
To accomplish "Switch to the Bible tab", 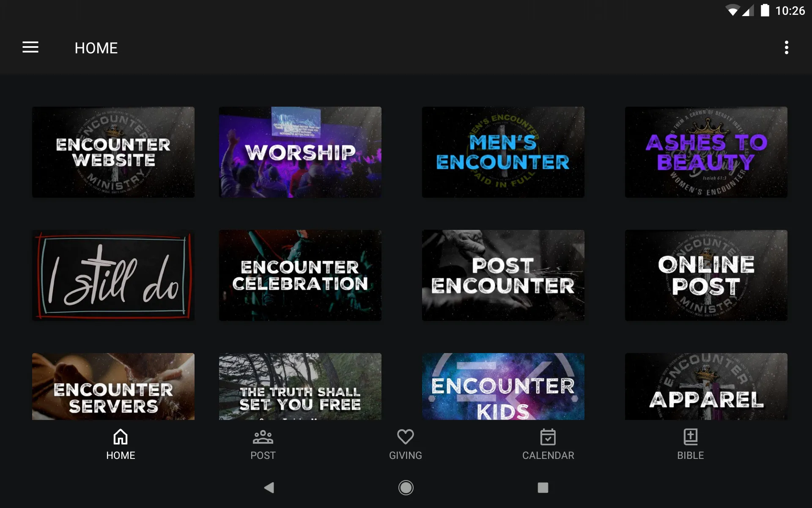I will [690, 443].
